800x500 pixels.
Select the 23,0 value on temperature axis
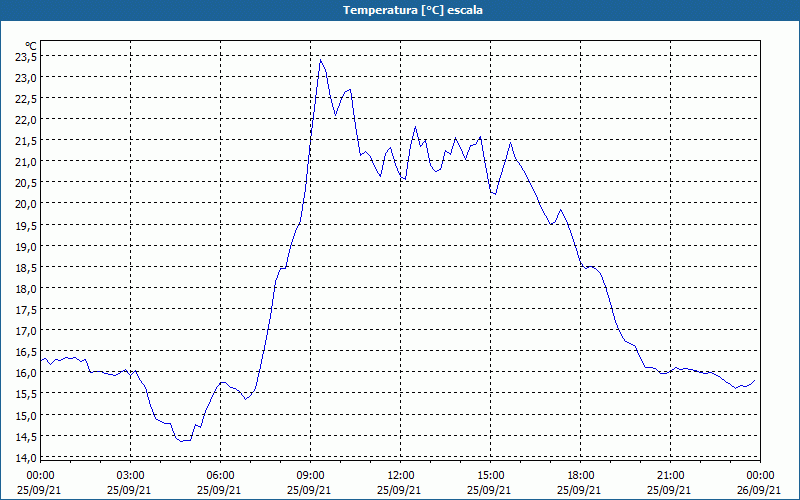point(26,78)
